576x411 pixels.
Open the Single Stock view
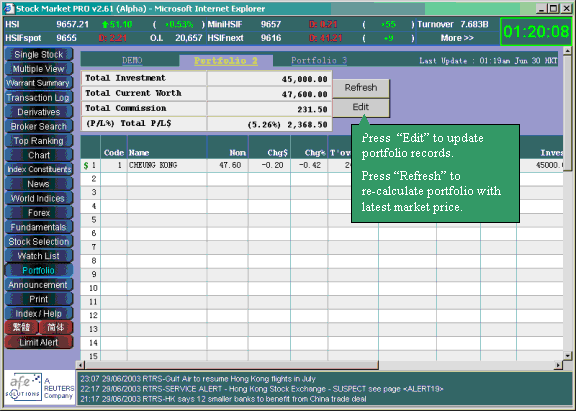39,54
